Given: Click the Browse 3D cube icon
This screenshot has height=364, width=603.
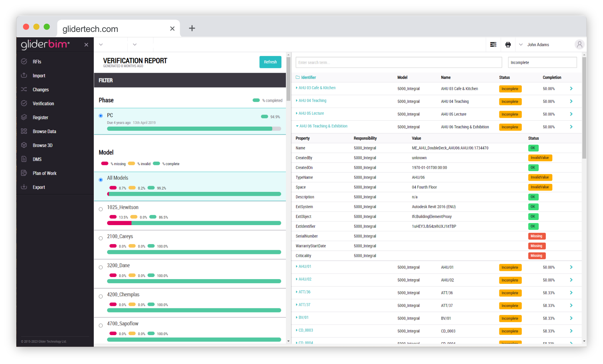Looking at the screenshot, I should 24,145.
